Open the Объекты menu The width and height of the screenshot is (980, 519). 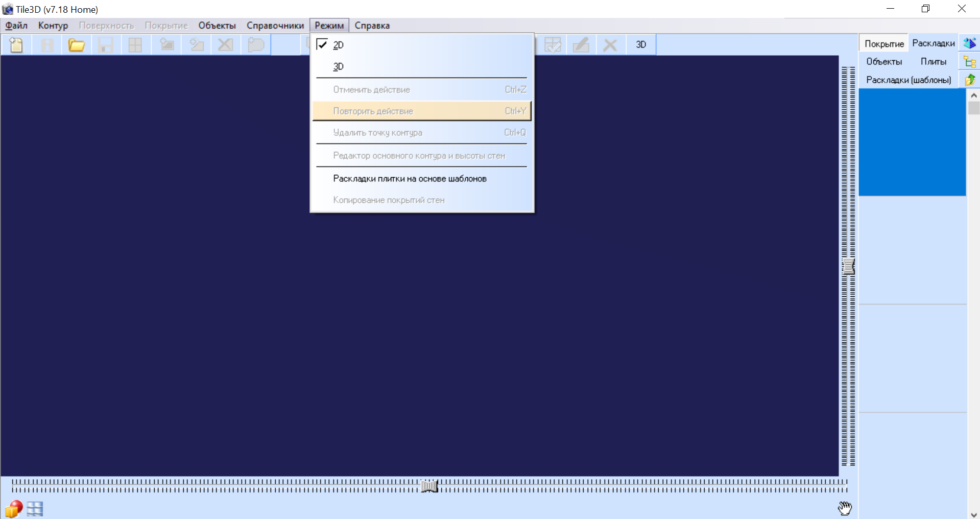[217, 26]
